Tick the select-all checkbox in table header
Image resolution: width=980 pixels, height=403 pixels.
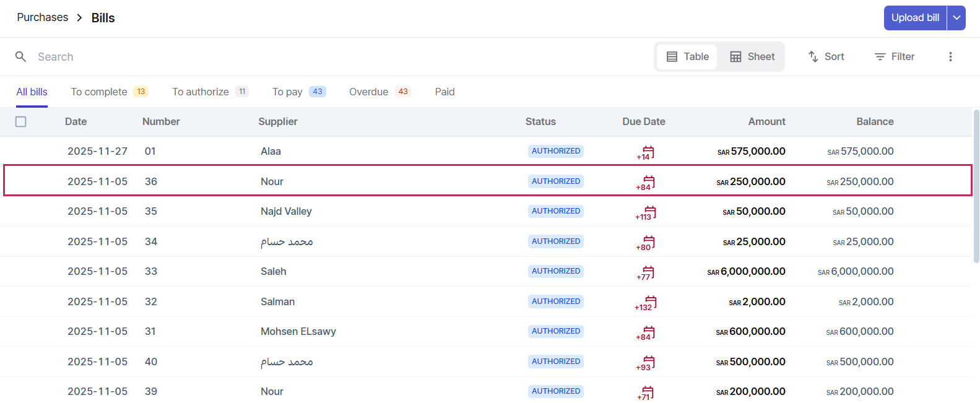[21, 122]
